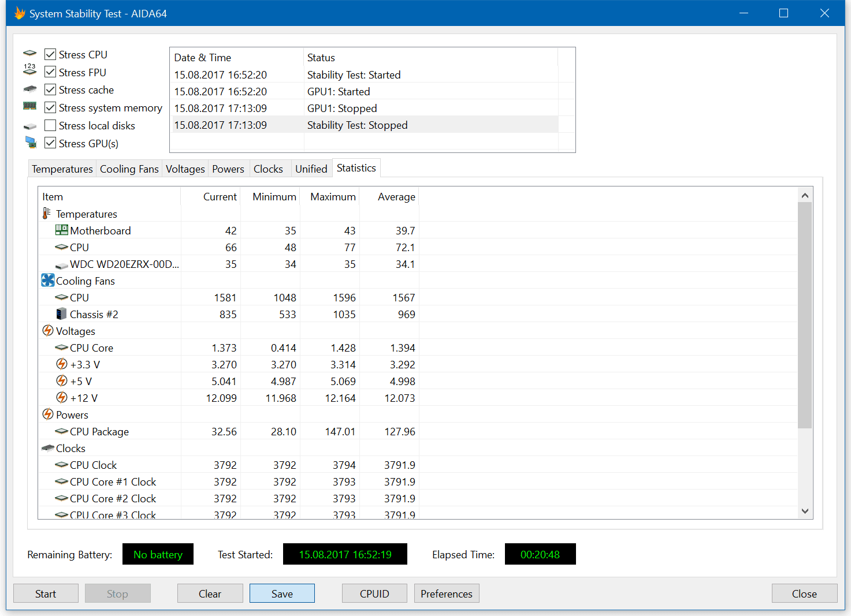Switch to the Temperatures tab
The height and width of the screenshot is (616, 851).
tap(62, 169)
